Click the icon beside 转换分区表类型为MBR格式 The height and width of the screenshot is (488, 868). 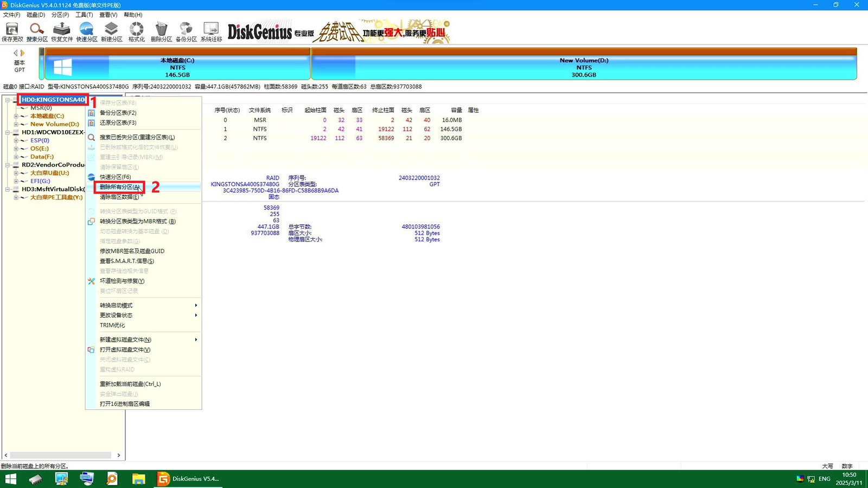click(x=91, y=221)
